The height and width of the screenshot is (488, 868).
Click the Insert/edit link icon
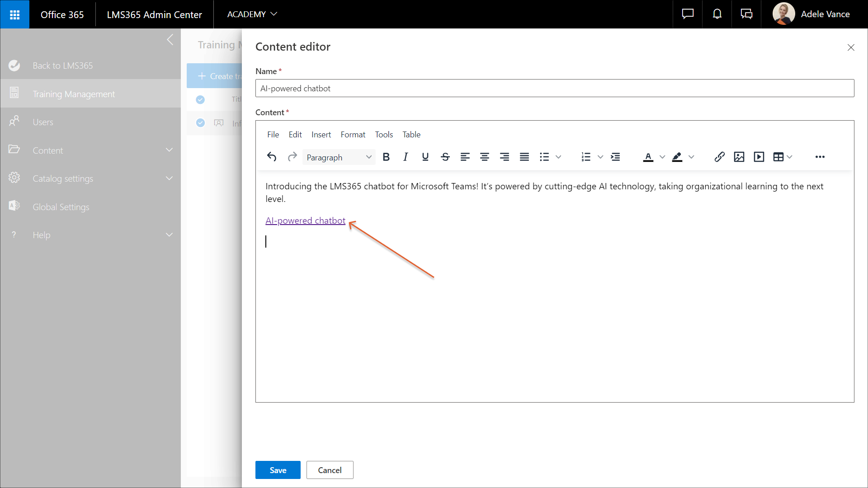pyautogui.click(x=719, y=157)
